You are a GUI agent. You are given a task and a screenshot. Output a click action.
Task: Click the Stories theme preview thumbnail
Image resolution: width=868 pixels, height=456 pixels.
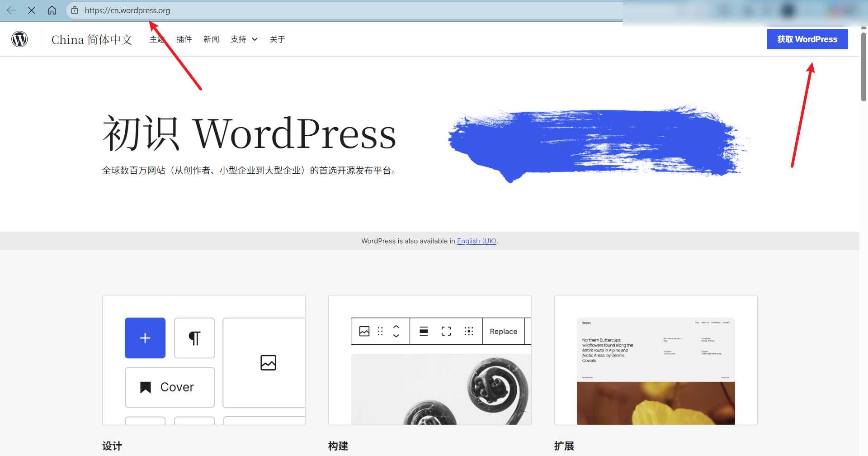point(656,371)
